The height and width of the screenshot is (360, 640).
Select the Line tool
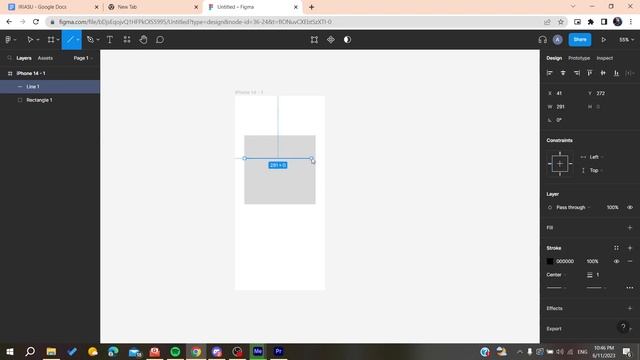click(x=70, y=40)
